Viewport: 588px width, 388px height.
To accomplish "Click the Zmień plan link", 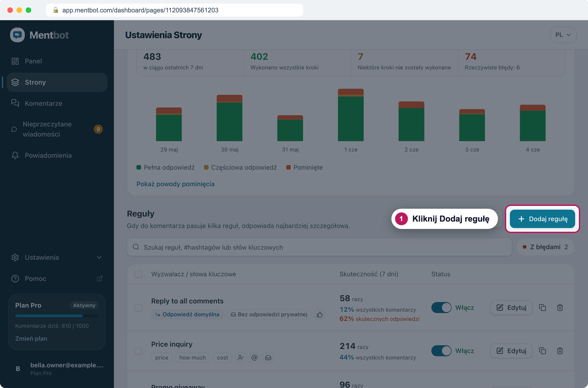I will (x=31, y=339).
